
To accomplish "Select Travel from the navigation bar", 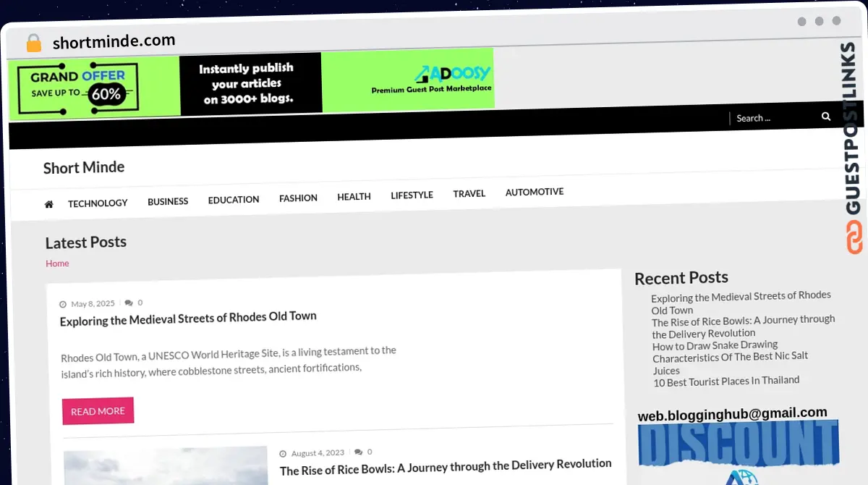I will (469, 193).
